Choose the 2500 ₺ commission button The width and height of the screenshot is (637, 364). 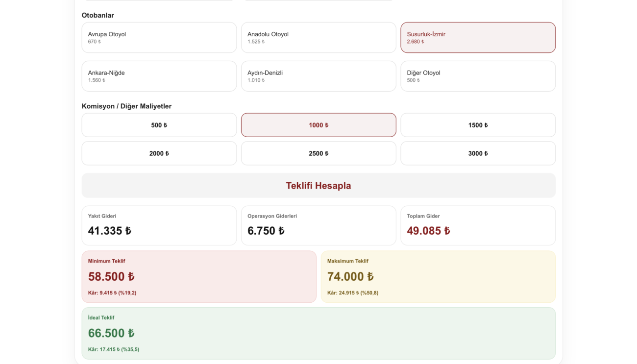click(x=318, y=153)
